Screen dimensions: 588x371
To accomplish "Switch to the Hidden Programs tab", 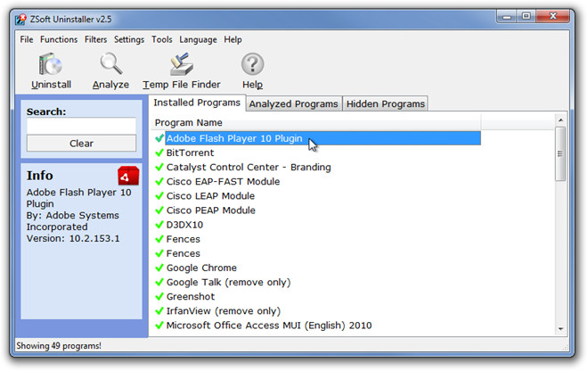I will [386, 104].
